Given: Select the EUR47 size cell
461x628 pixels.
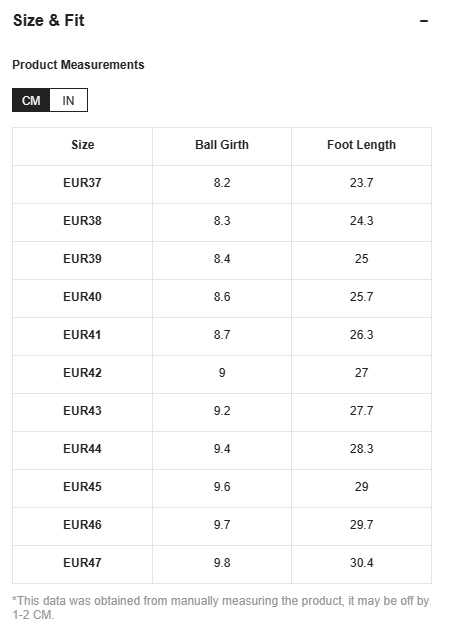Looking at the screenshot, I should click(83, 565).
